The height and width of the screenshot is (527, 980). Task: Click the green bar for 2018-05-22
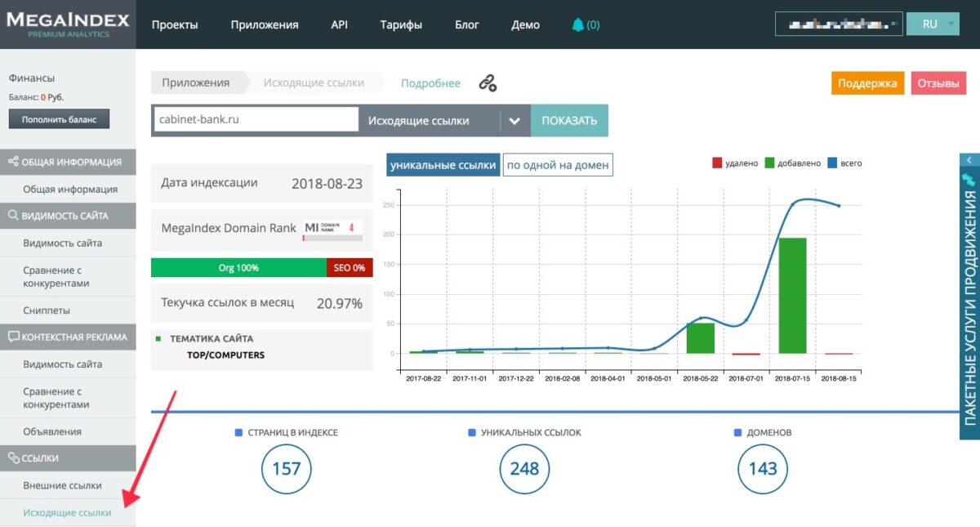pos(700,338)
